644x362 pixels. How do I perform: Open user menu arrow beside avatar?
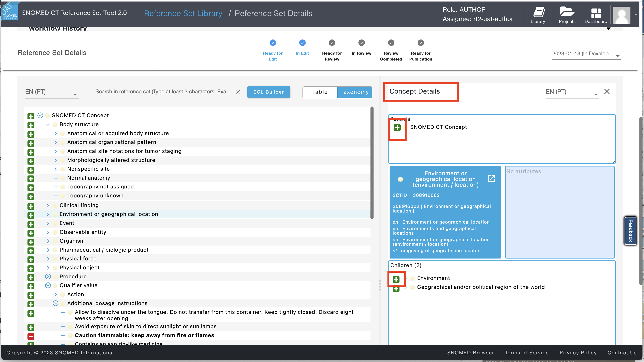[635, 15]
